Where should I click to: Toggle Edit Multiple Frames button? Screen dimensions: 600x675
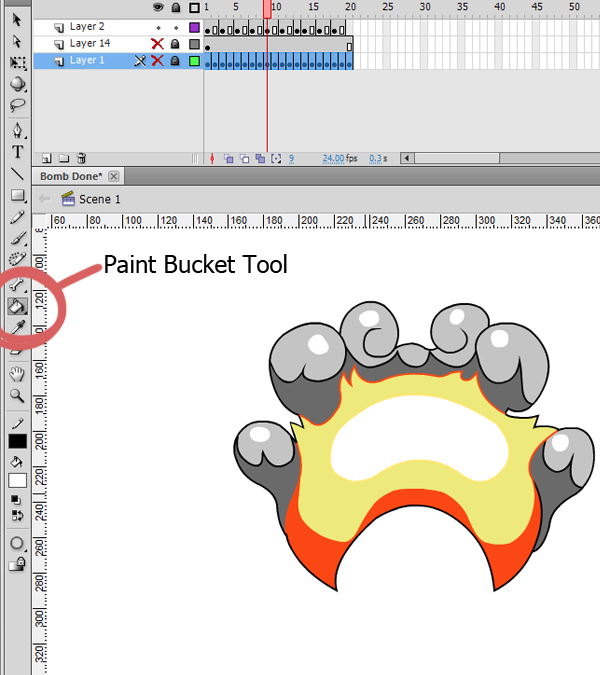click(x=260, y=159)
